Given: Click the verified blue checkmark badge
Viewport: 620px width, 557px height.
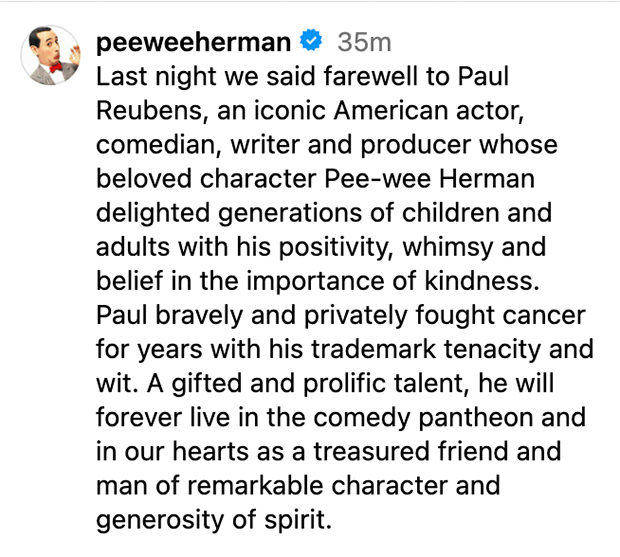Looking at the screenshot, I should [x=312, y=42].
